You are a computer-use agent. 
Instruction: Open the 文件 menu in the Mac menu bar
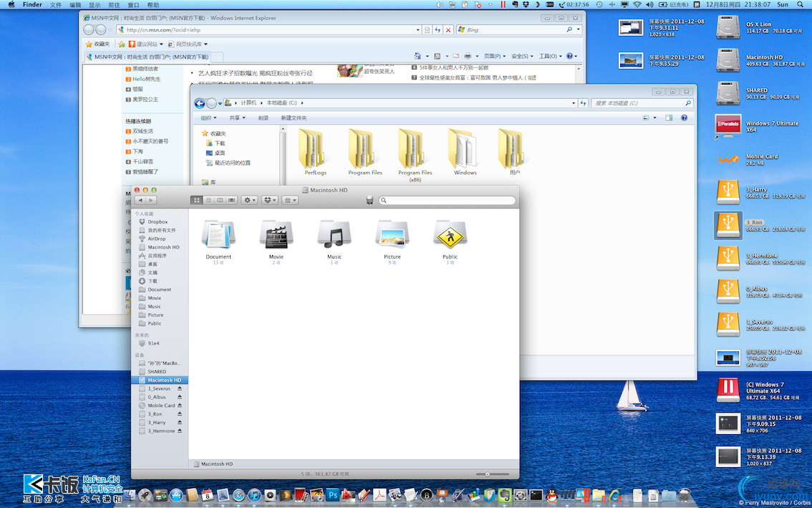[x=55, y=5]
